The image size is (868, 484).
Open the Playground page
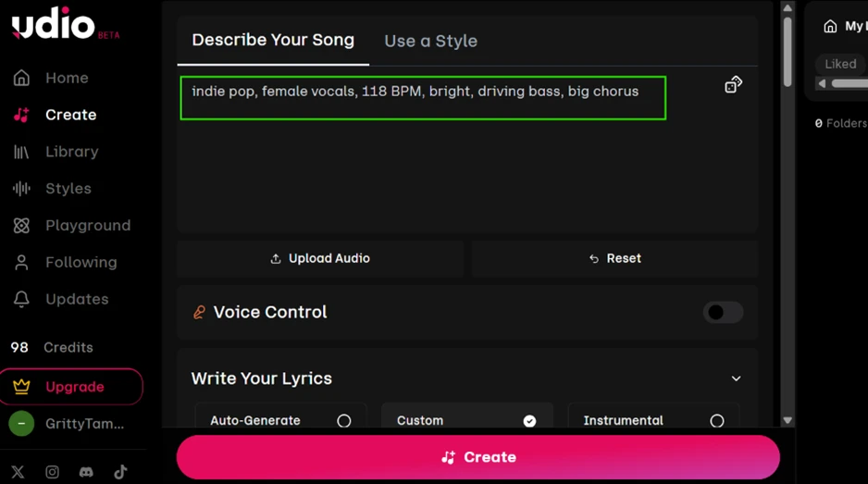[72, 226]
